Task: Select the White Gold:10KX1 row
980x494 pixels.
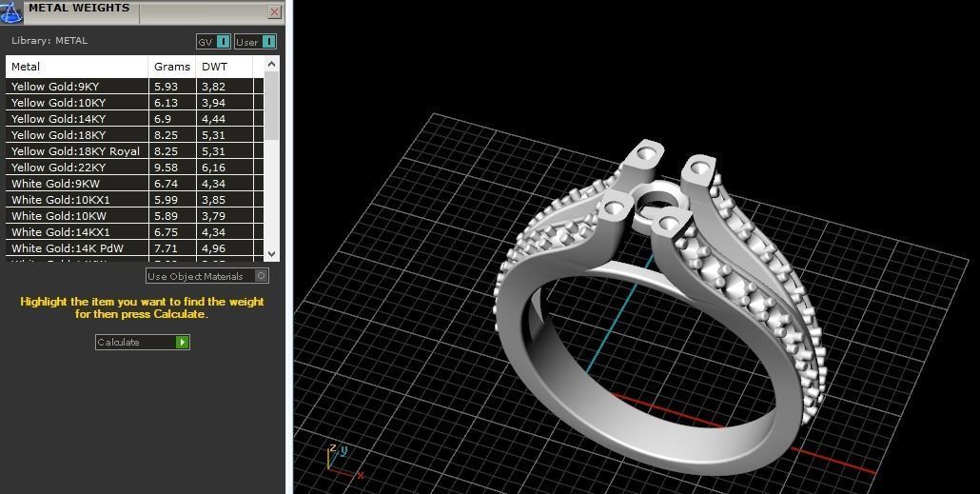Action: point(134,200)
